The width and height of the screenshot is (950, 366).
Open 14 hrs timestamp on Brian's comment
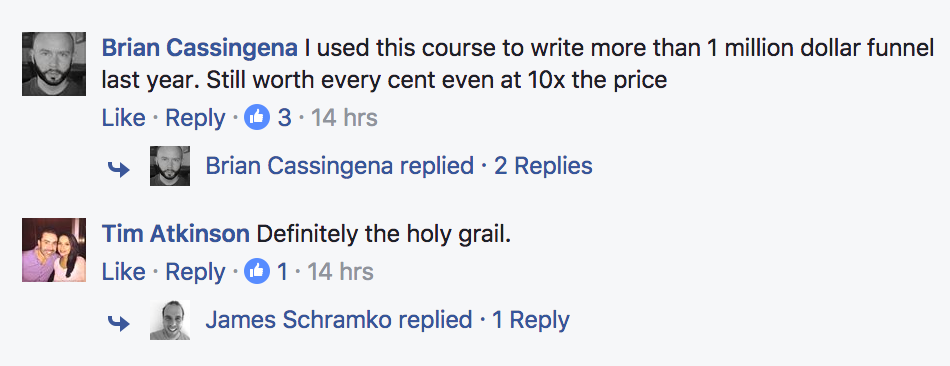pyautogui.click(x=344, y=118)
